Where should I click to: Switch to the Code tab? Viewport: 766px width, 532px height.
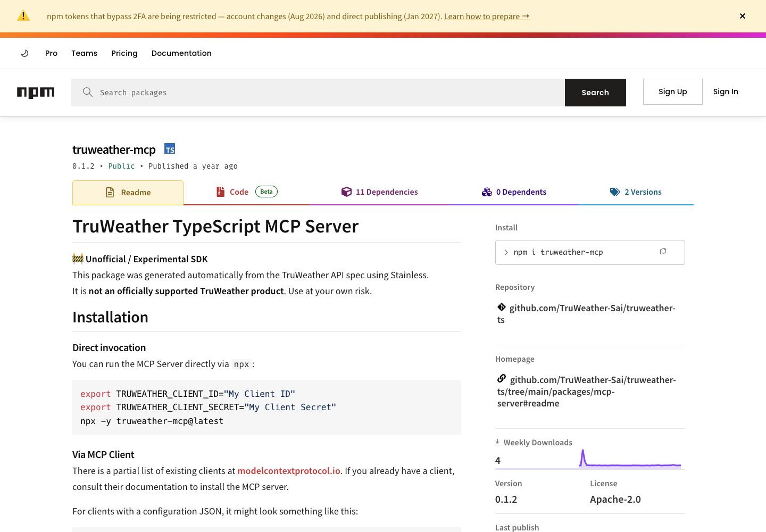(247, 192)
